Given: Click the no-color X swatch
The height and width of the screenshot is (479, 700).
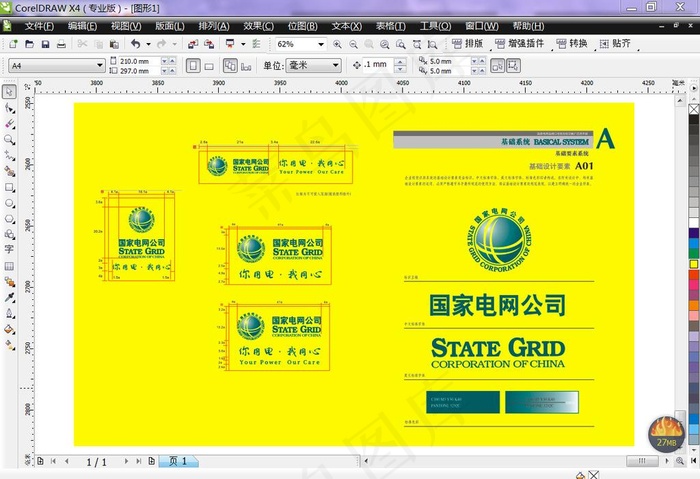Looking at the screenshot, I should (x=694, y=109).
